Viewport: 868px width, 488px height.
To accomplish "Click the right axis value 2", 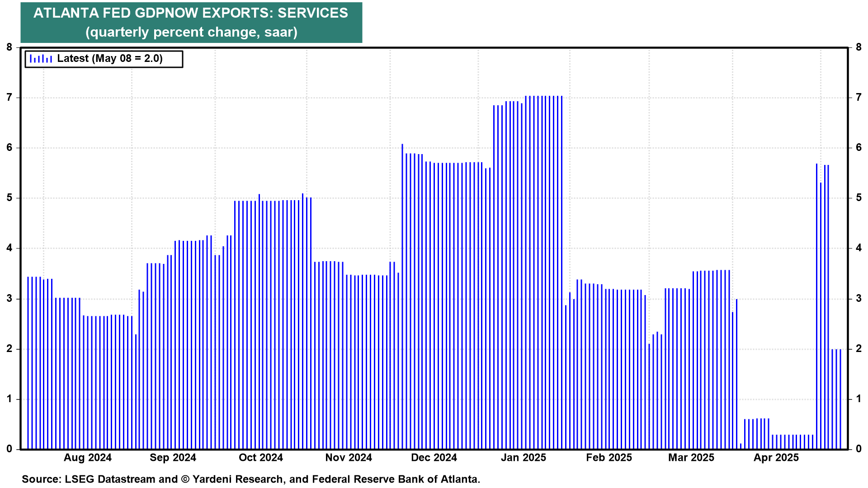I will (x=859, y=348).
